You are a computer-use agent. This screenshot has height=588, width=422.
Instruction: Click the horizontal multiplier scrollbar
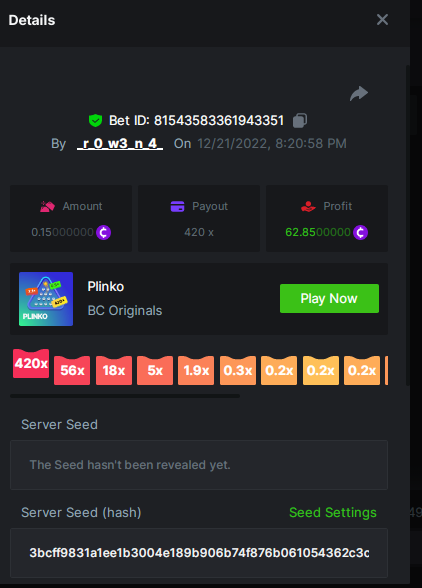(125, 396)
